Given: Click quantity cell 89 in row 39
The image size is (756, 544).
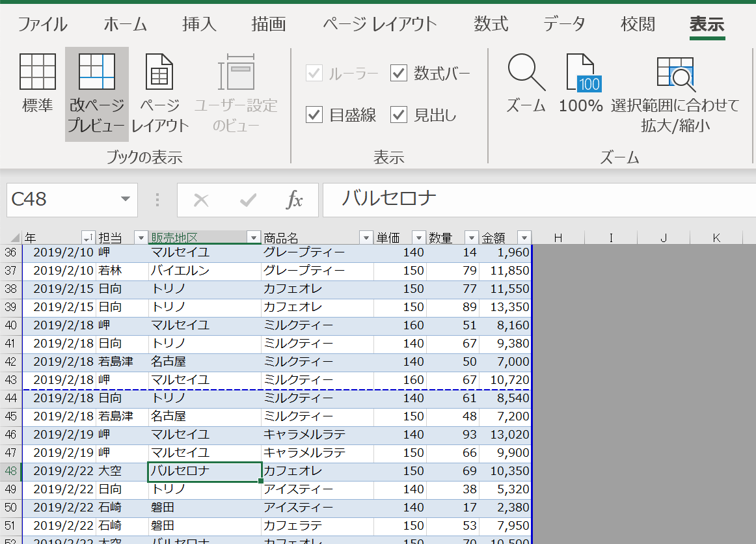Looking at the screenshot, I should pos(452,307).
